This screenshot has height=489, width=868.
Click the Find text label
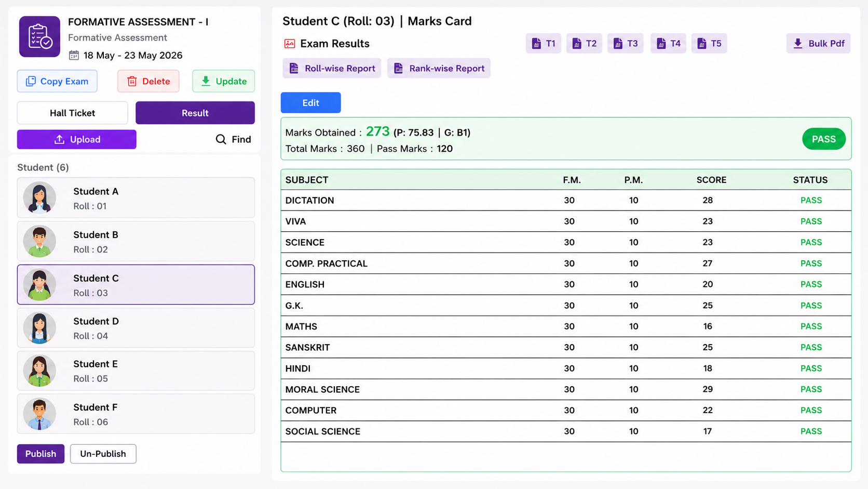click(241, 139)
